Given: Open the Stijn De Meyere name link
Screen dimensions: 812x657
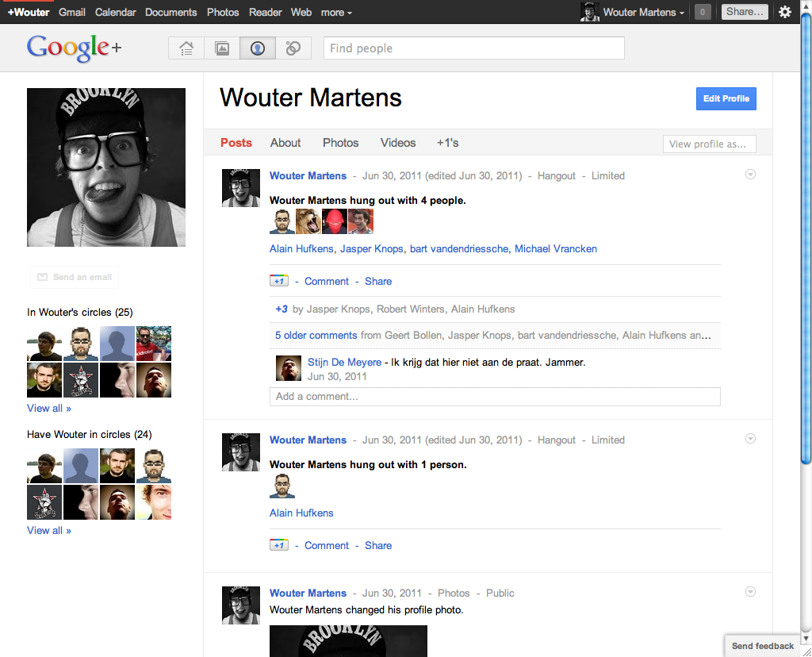Looking at the screenshot, I should click(x=344, y=362).
